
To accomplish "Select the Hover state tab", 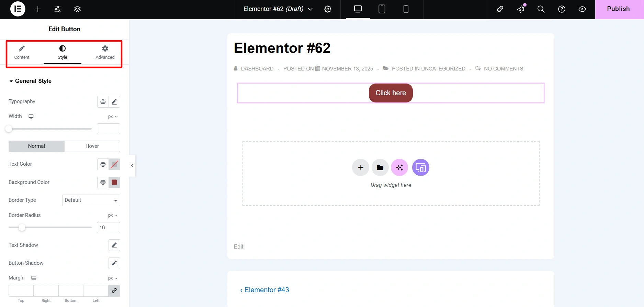I will tap(92, 146).
